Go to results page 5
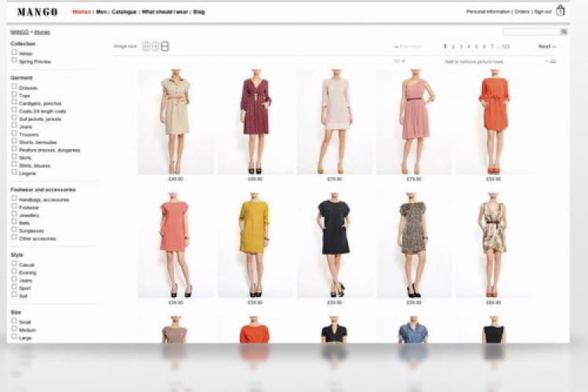 click(x=476, y=46)
